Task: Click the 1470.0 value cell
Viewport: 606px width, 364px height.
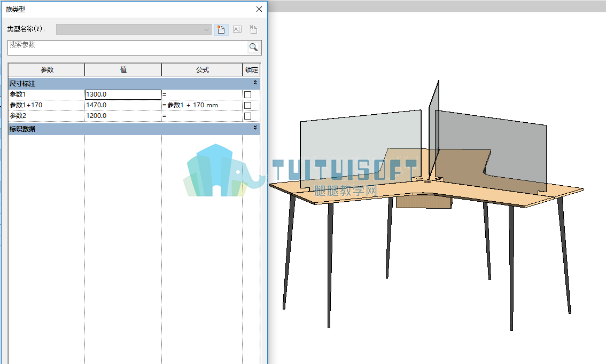Action: click(123, 105)
